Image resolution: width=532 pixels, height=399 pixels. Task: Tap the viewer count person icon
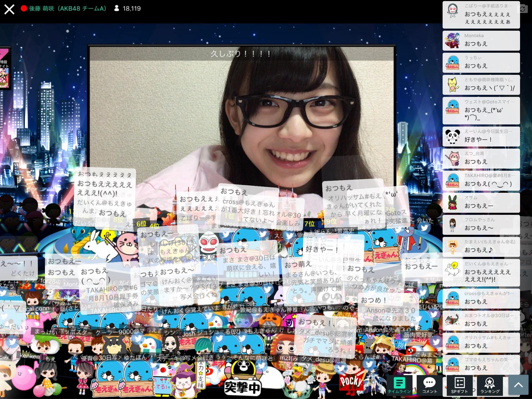[117, 9]
